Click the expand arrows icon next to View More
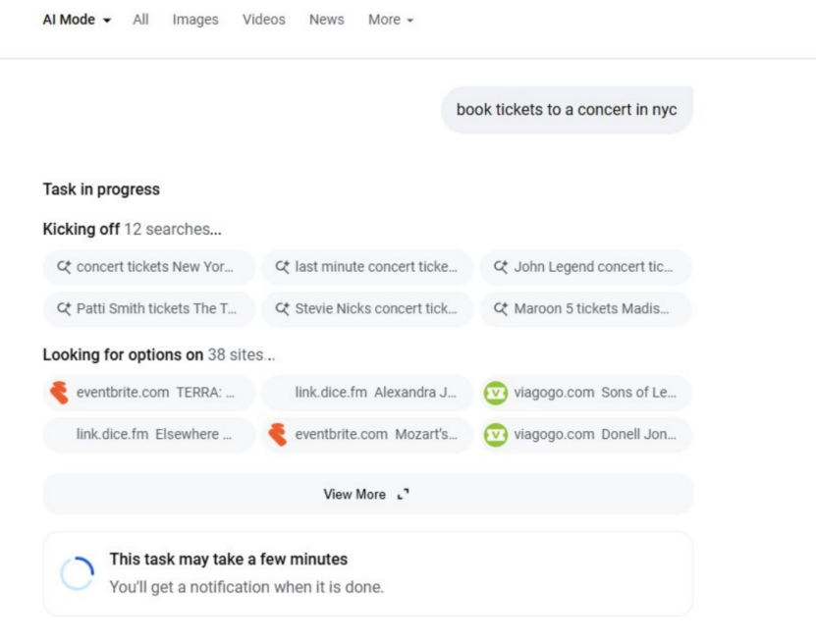The image size is (816, 644). pos(403,495)
